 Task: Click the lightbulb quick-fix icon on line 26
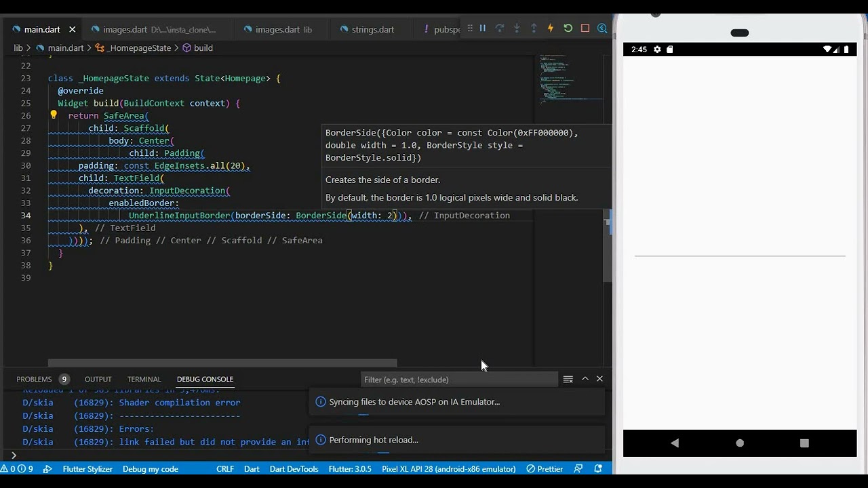click(x=54, y=115)
